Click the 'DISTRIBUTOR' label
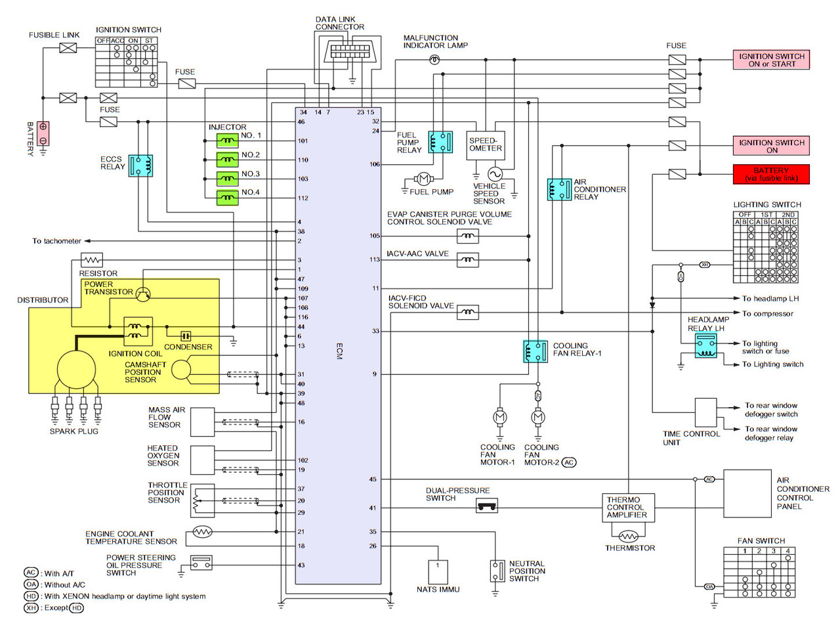Viewport: 840px width, 631px height. pyautogui.click(x=43, y=300)
